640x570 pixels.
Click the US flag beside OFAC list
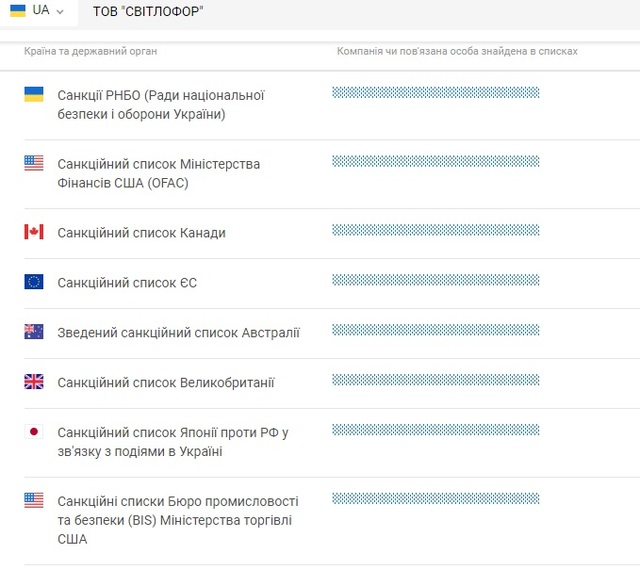pyautogui.click(x=34, y=163)
